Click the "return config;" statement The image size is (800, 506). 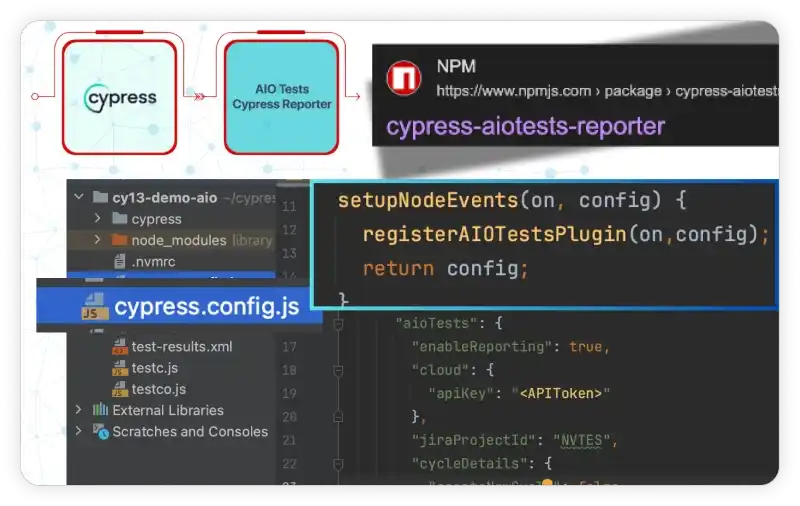(x=445, y=268)
